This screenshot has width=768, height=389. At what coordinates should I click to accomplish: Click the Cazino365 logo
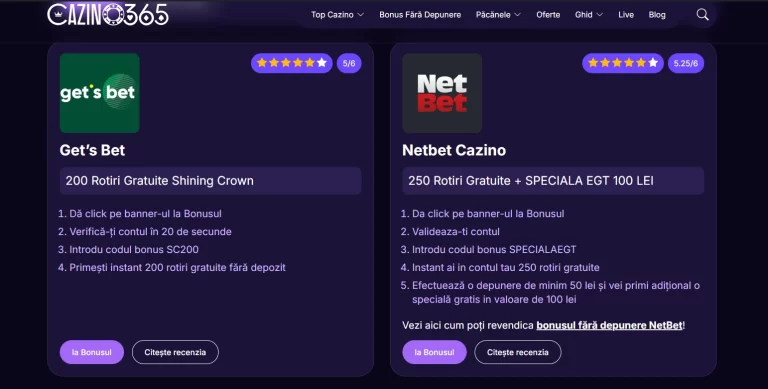(x=108, y=15)
